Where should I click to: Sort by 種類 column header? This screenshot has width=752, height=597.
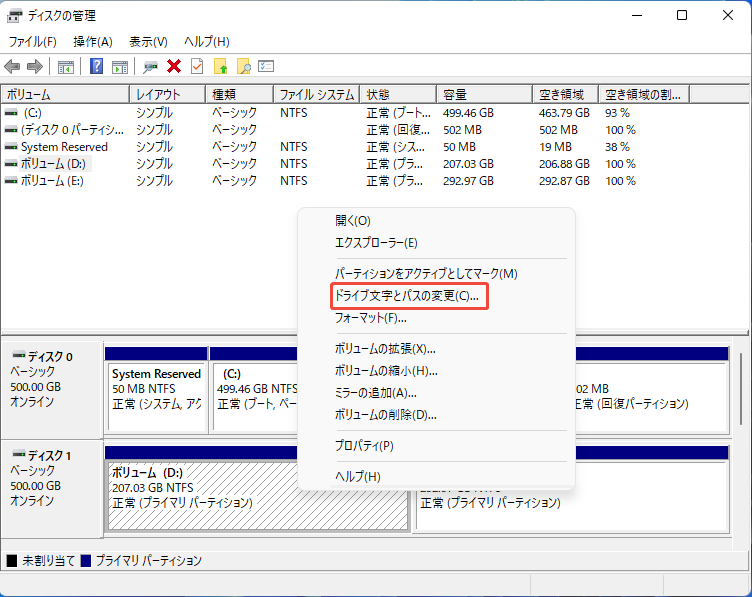[239, 94]
